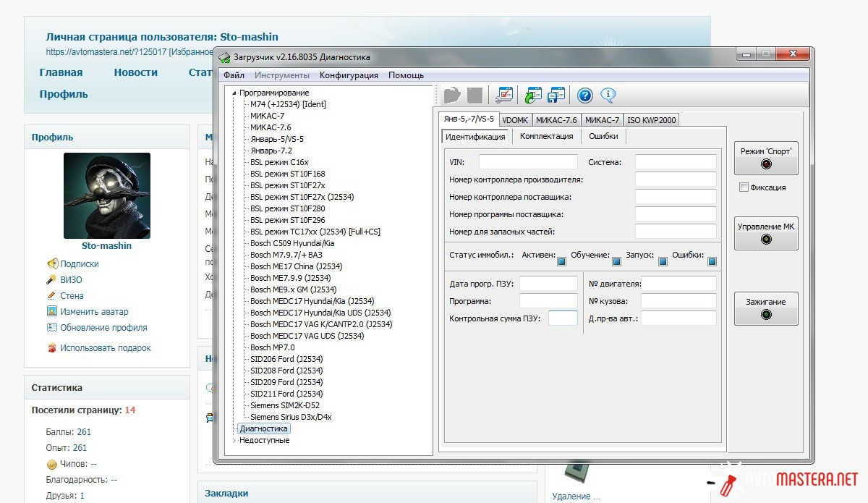Toggle the Зажигание ignition button
868x503 pixels.
coord(766,308)
